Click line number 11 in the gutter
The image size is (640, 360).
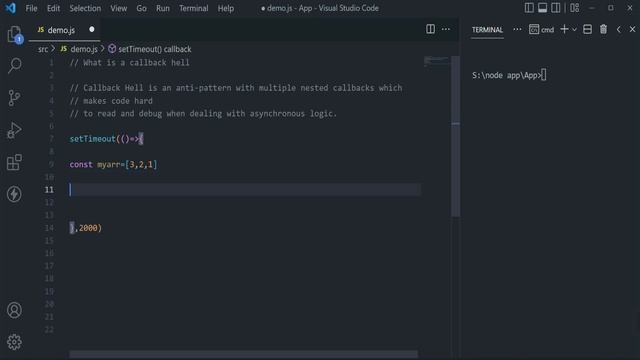tap(49, 190)
